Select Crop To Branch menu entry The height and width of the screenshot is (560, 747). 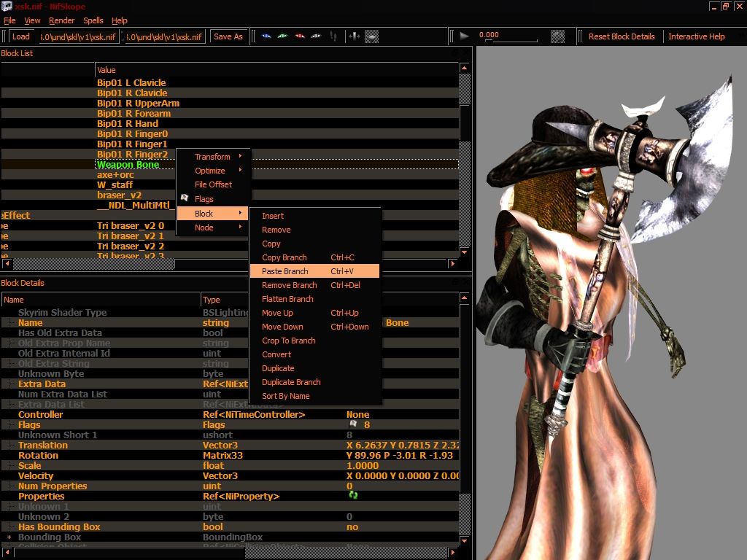[x=314, y=340]
